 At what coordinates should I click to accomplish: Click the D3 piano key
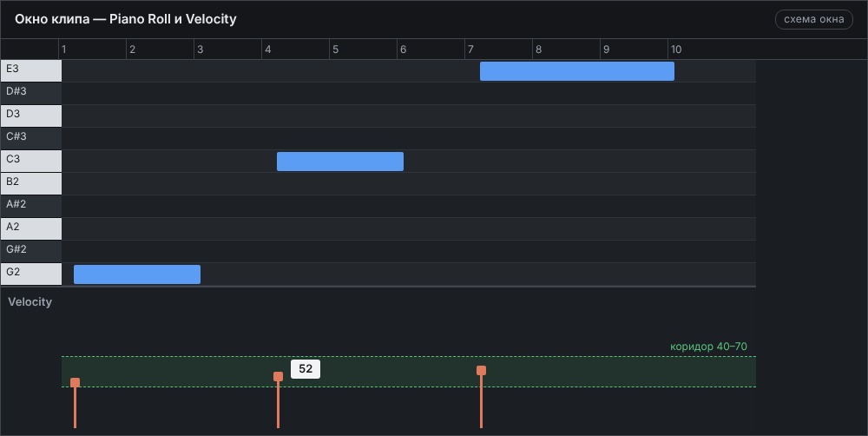pos(31,116)
